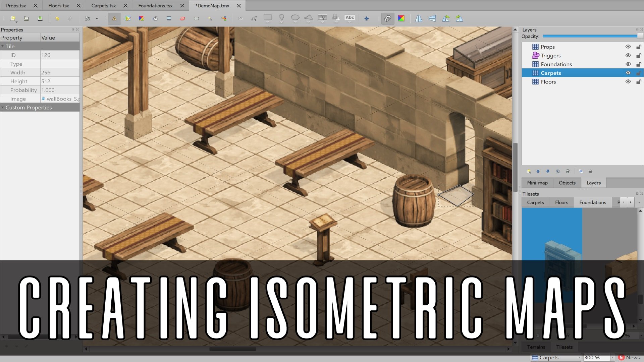The width and height of the screenshot is (644, 362).
Task: Switch to the Foundations.tsx document tab
Action: 155,6
